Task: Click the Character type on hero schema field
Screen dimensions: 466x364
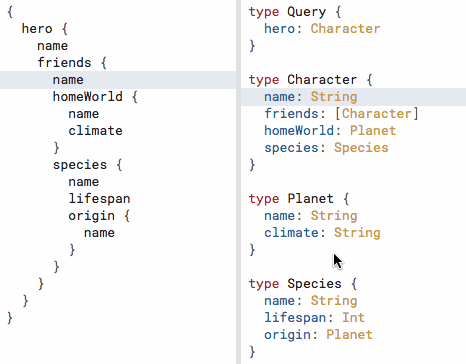Action: (345, 29)
